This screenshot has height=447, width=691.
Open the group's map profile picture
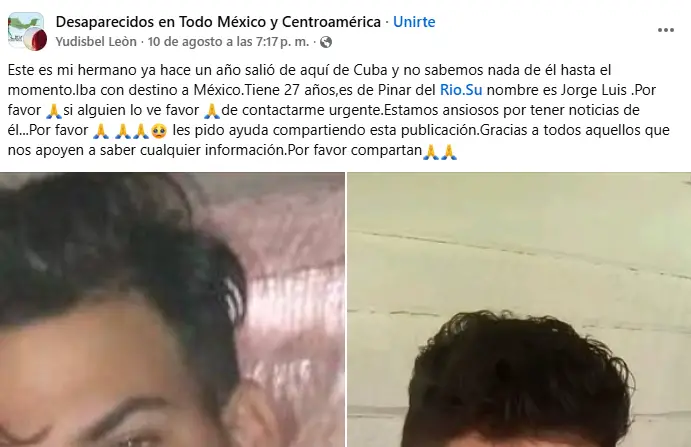[25, 29]
